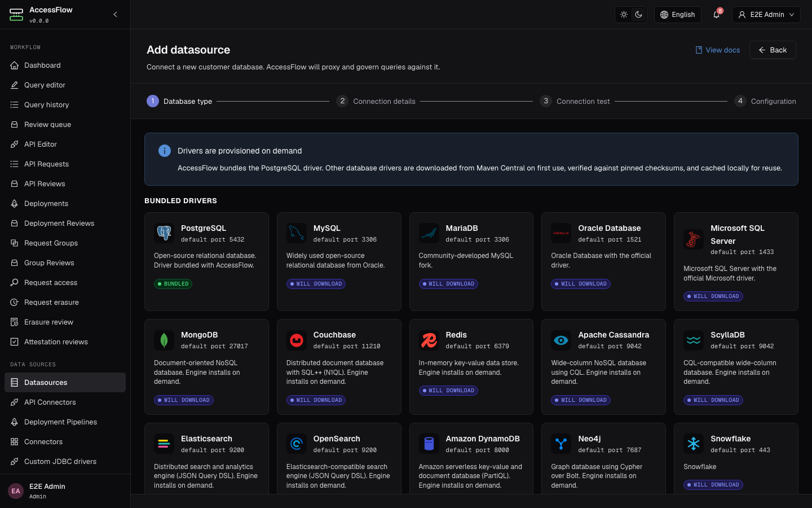Choose the ScyllaDB wave icon

point(694,340)
